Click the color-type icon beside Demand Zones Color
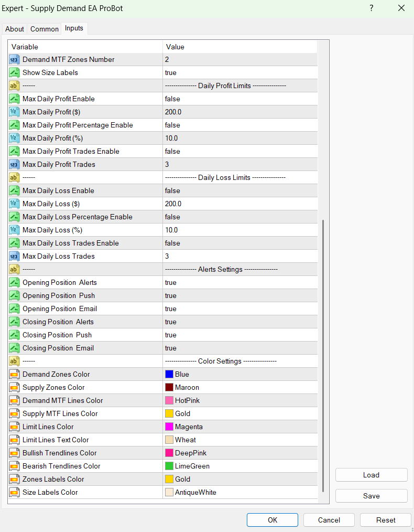This screenshot has width=414, height=532. click(x=15, y=374)
